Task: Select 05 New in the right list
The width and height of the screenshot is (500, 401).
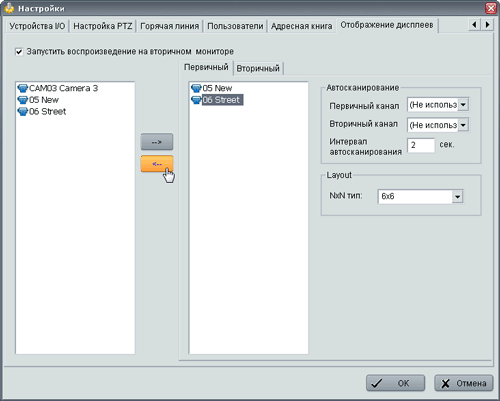Action: pos(217,88)
